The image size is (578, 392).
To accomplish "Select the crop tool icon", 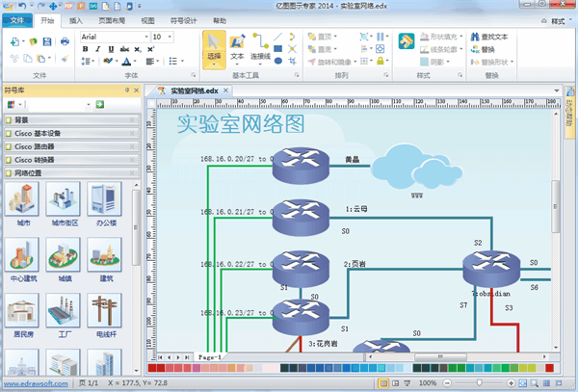I will coord(293,61).
